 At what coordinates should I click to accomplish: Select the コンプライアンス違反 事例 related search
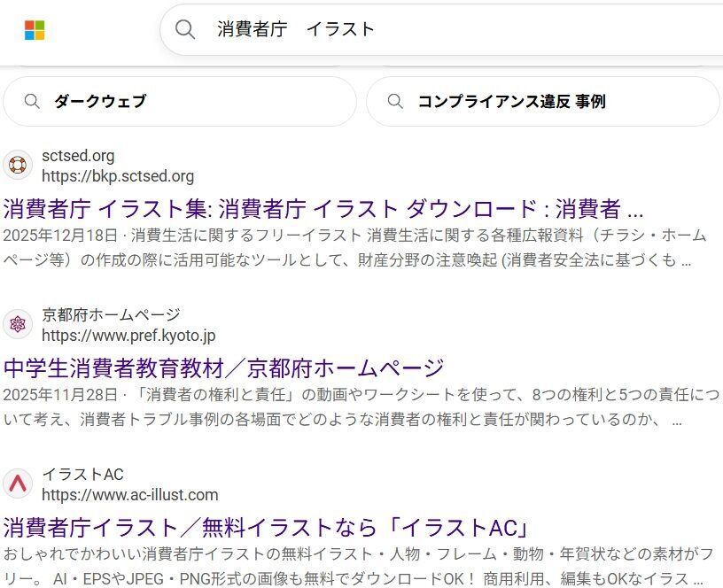click(543, 101)
